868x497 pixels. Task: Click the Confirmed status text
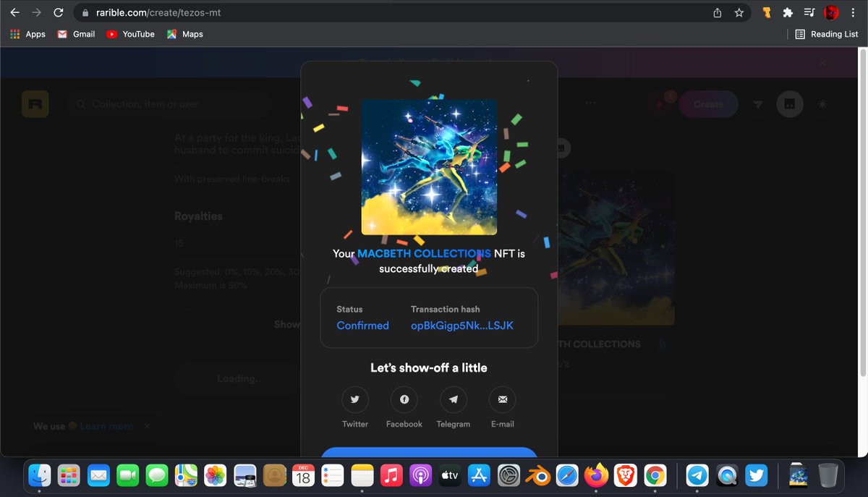click(x=362, y=326)
